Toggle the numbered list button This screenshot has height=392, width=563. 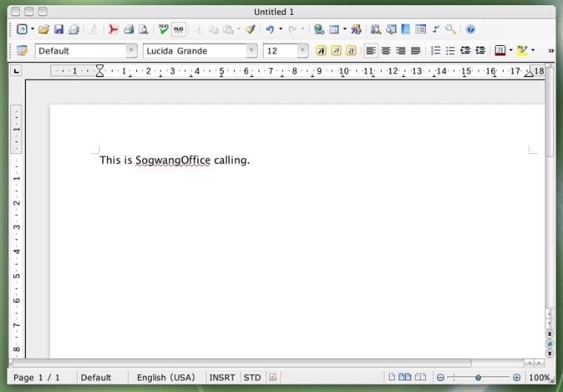(436, 50)
